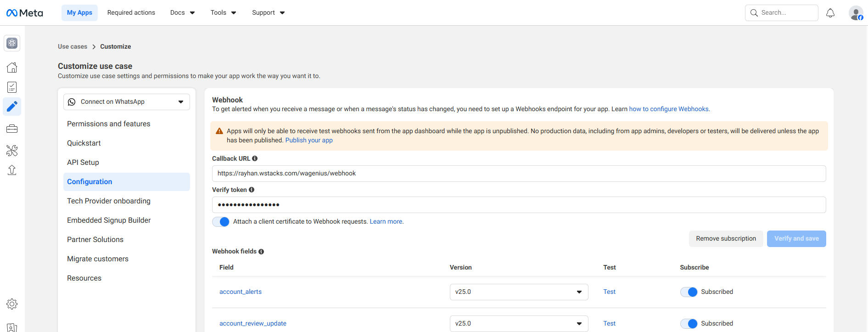Open how to configure Webhooks link
This screenshot has height=332, width=868.
click(x=669, y=109)
